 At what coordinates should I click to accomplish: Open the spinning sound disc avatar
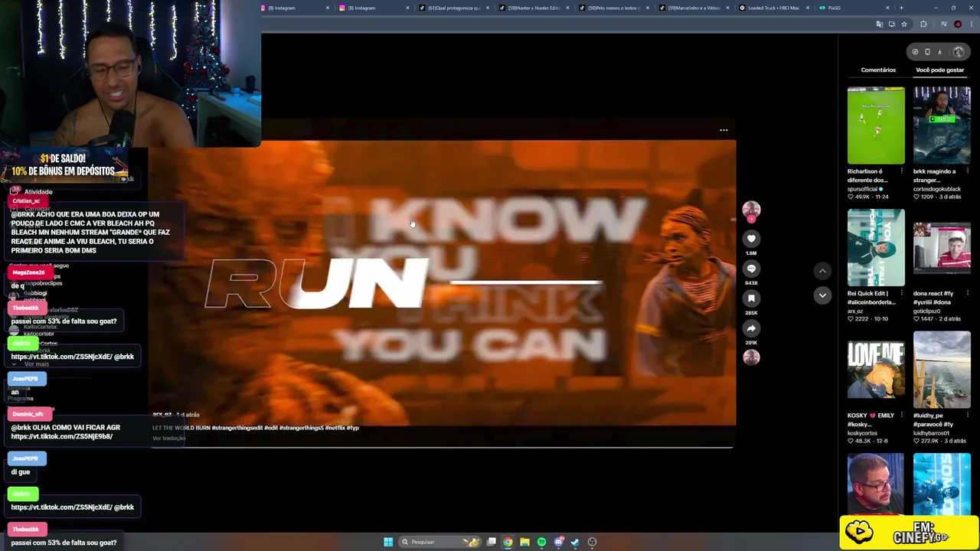click(x=751, y=357)
